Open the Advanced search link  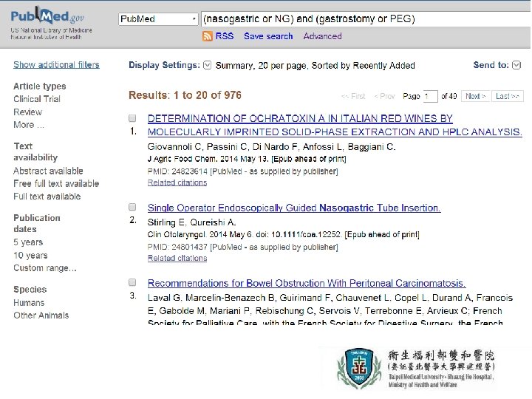pyautogui.click(x=322, y=36)
